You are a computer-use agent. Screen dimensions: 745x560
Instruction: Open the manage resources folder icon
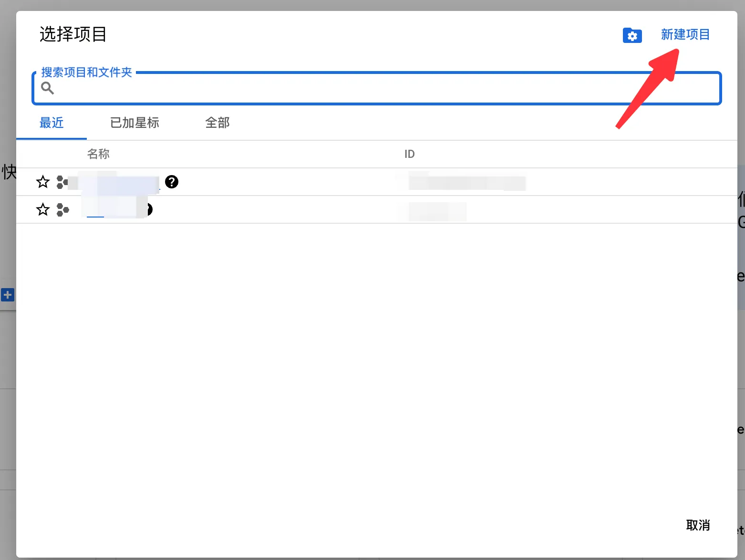(x=632, y=35)
